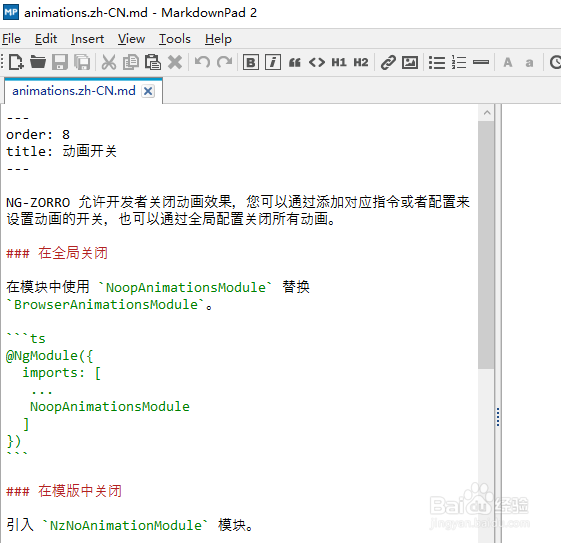
Task: Open the Tools menu
Action: 175,39
